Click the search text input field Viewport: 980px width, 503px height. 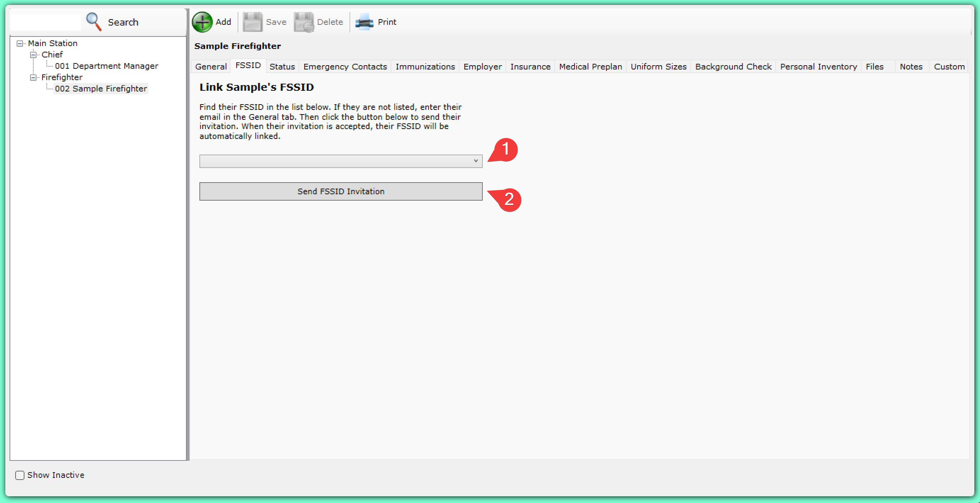pyautogui.click(x=46, y=22)
